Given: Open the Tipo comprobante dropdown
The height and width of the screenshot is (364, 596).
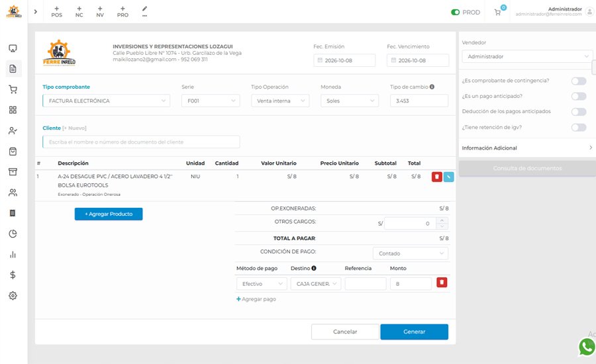Looking at the screenshot, I should coord(107,101).
